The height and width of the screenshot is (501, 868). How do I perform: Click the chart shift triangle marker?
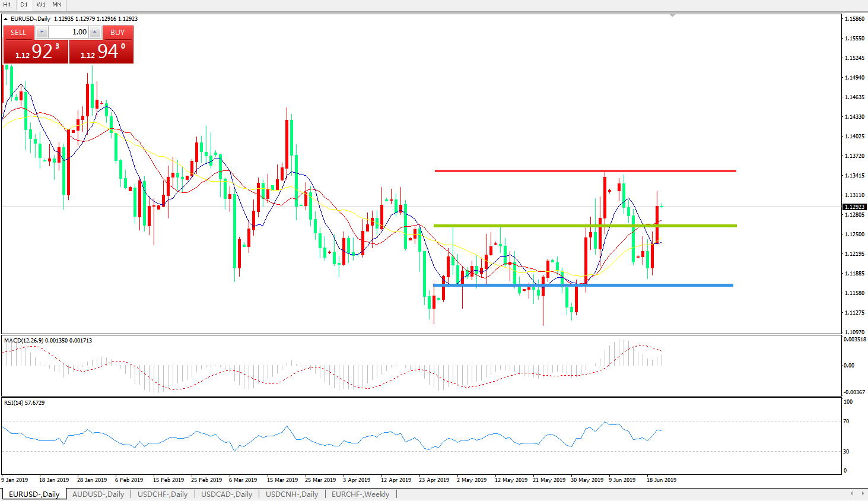[x=672, y=15]
